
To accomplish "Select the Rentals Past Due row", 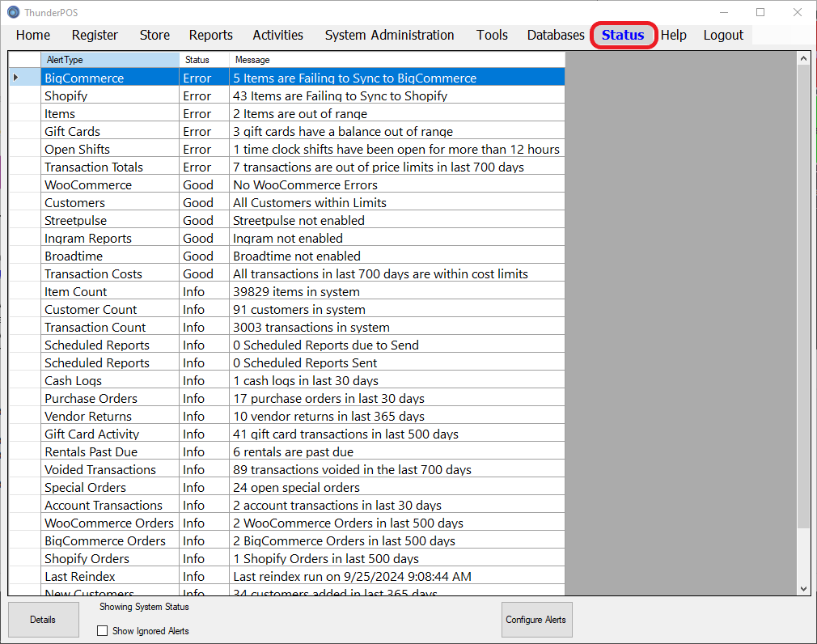I will tap(109, 451).
